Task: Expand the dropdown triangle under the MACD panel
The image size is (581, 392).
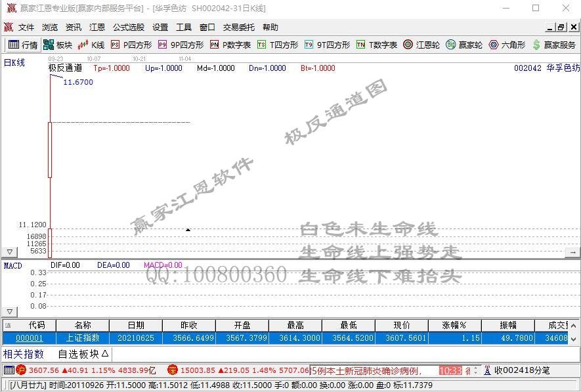Action: [10, 312]
